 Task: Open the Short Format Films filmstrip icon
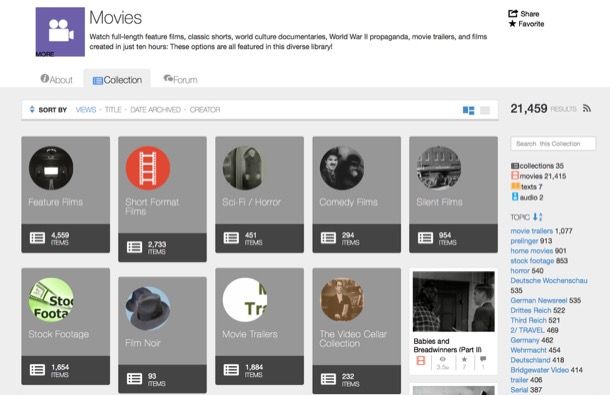click(x=148, y=168)
